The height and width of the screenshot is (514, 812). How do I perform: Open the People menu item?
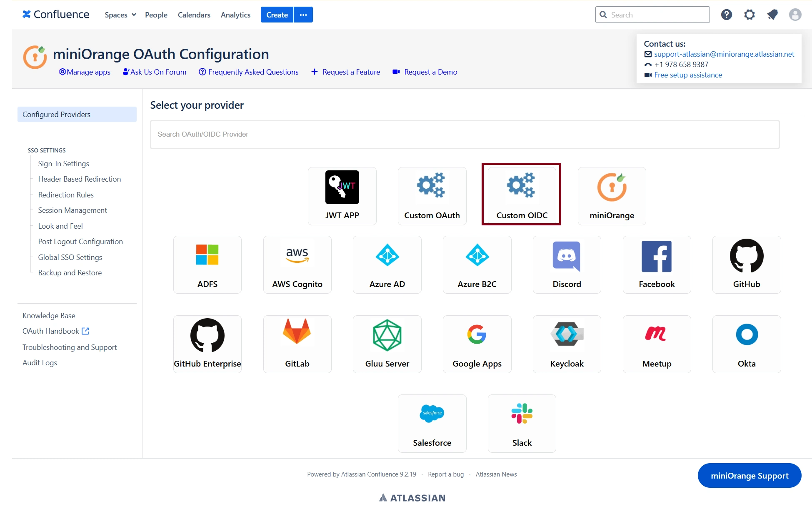(156, 15)
